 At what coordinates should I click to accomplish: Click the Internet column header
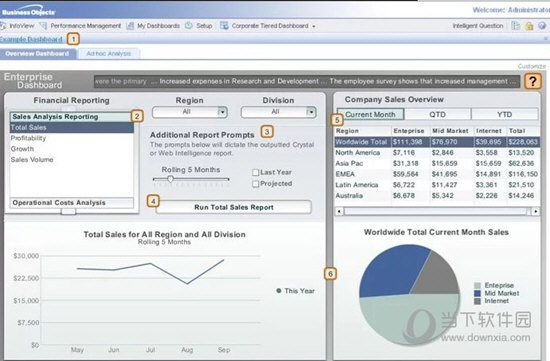click(x=490, y=131)
